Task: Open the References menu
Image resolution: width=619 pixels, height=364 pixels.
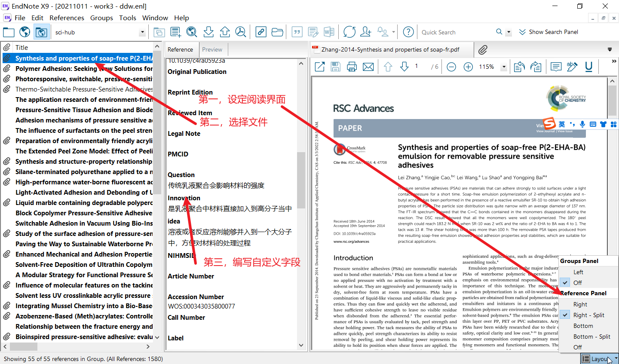Action: [x=67, y=18]
